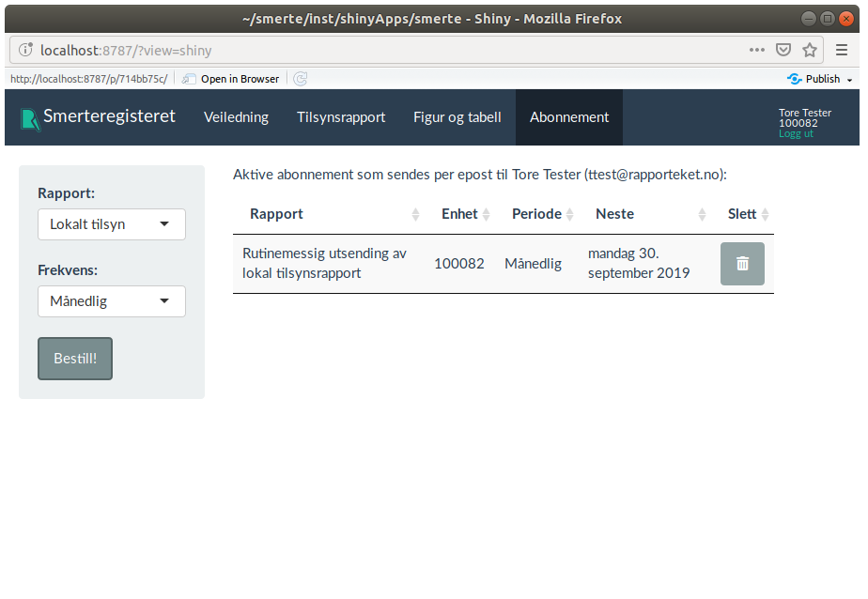Sort table by Rapport column arrows
The image size is (868, 599).
click(415, 215)
